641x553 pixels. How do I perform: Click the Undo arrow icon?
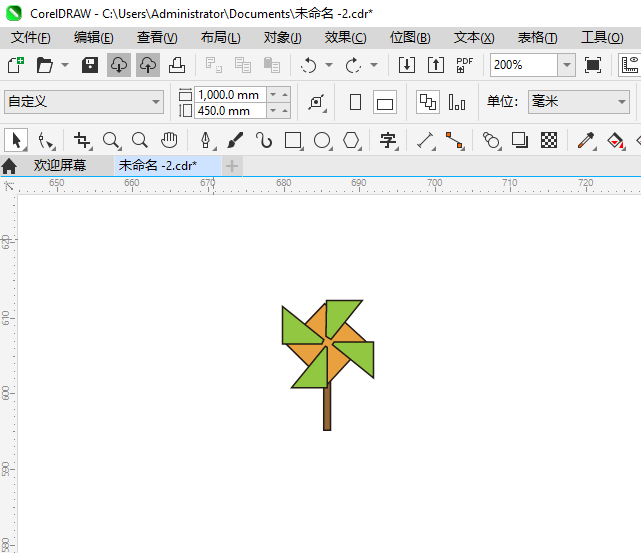pos(309,65)
